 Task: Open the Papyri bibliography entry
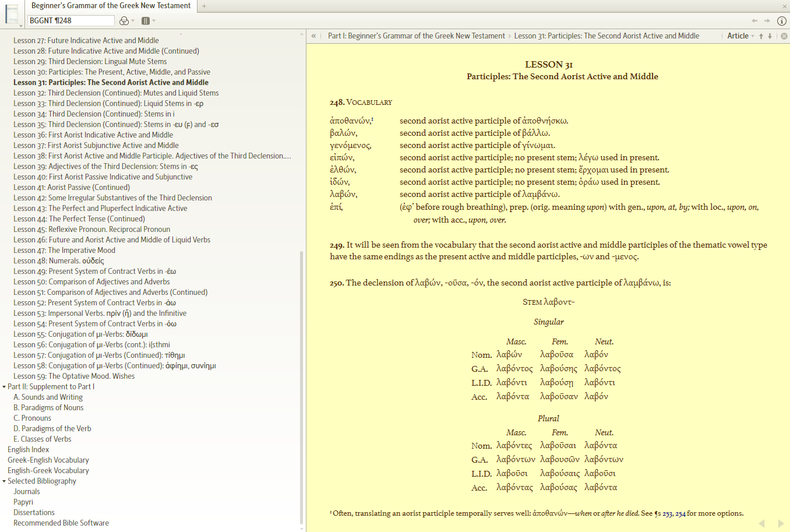click(x=23, y=502)
